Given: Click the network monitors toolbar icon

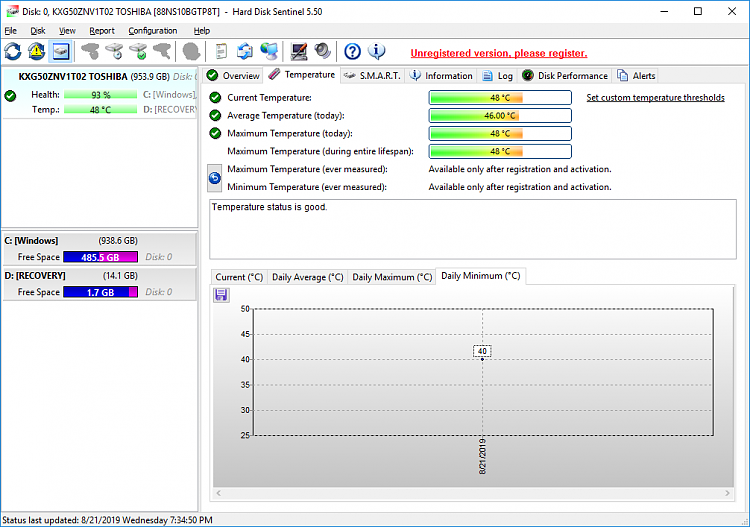Looking at the screenshot, I should 269,51.
